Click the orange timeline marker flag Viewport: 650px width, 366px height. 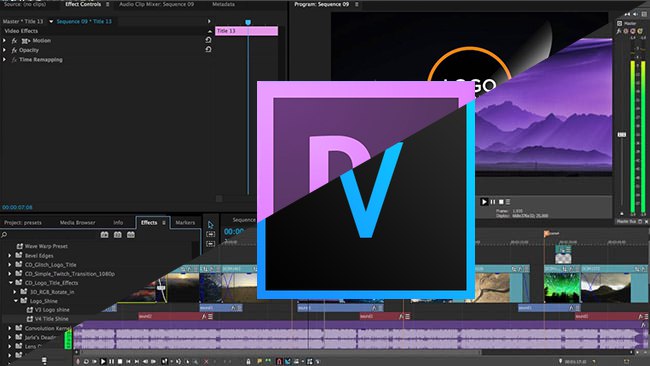[546, 234]
